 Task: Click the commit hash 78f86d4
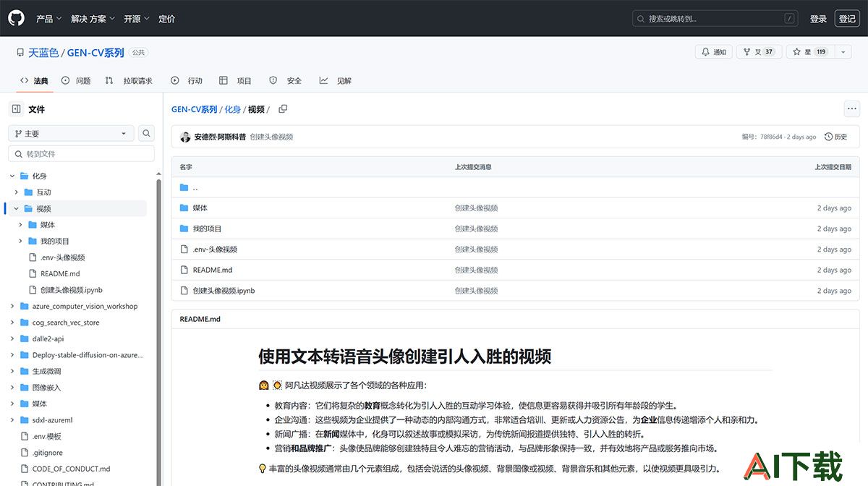tap(771, 137)
